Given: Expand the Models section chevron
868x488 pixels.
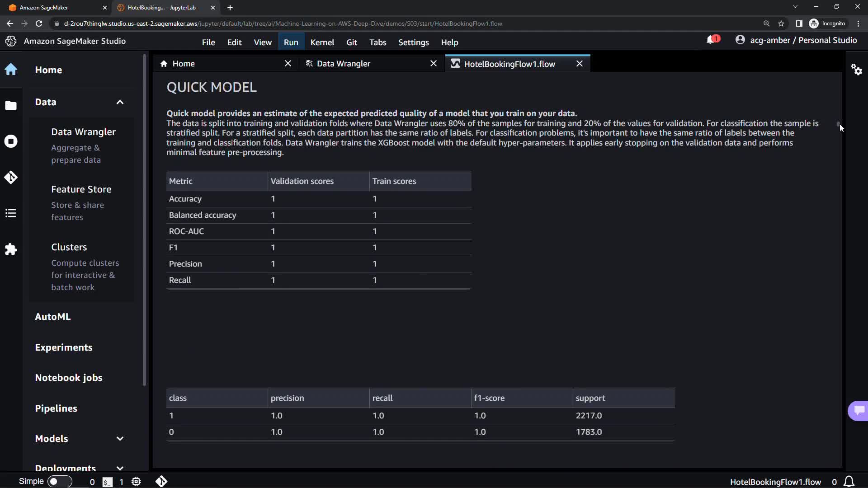Looking at the screenshot, I should click(120, 439).
